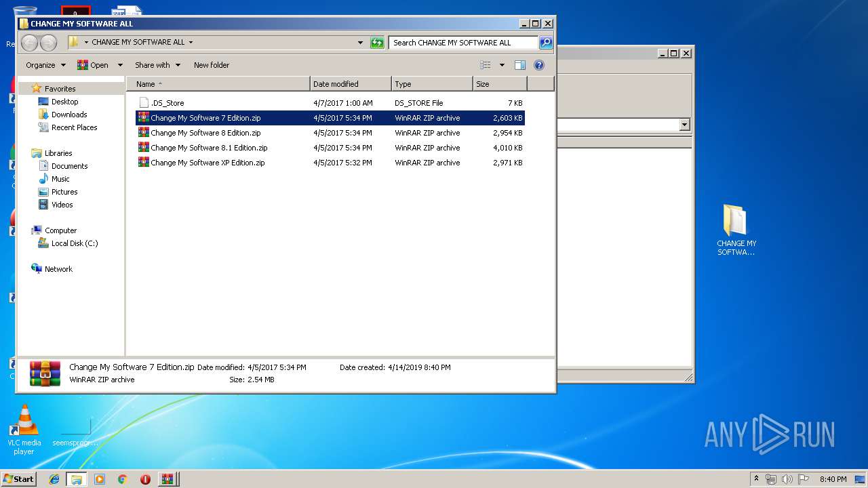The image size is (868, 488).
Task: Click the breadcrumb arrow after CHANGE MY SOFTWARE ALL
Action: [191, 42]
